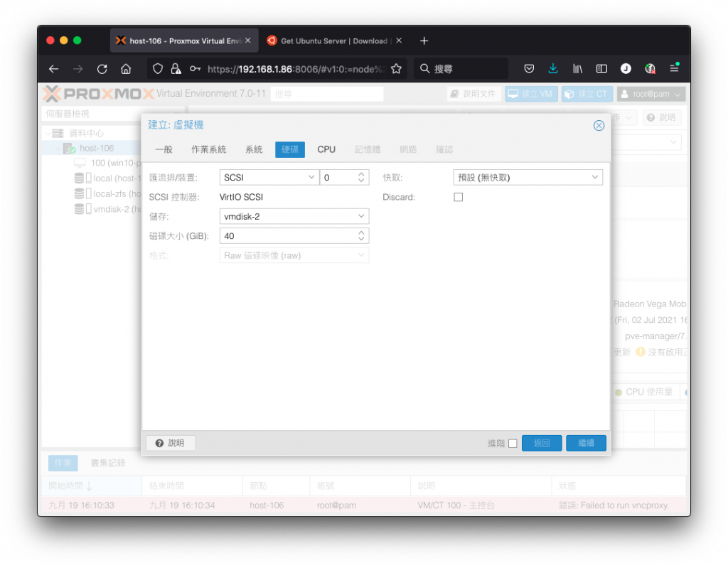The width and height of the screenshot is (728, 566).
Task: Collapse the 資料中心 tree node
Action: click(48, 134)
